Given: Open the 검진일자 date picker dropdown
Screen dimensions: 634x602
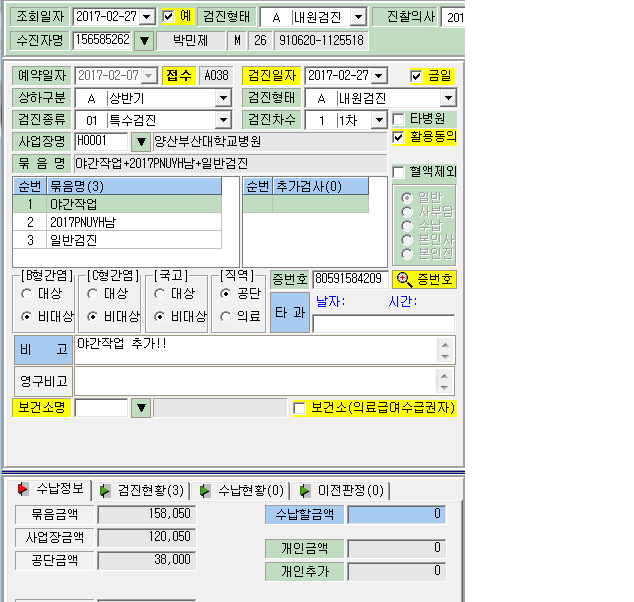Looking at the screenshot, I should pos(379,76).
